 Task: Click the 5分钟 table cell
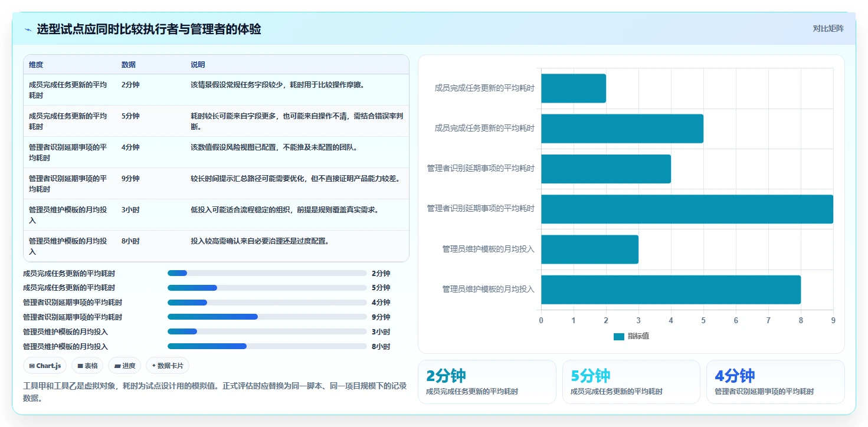click(130, 116)
